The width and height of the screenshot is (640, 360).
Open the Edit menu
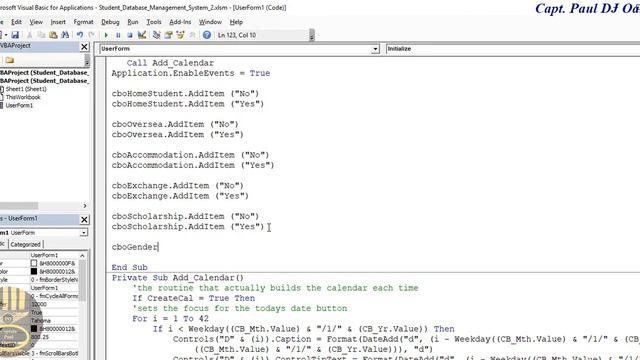(16, 22)
